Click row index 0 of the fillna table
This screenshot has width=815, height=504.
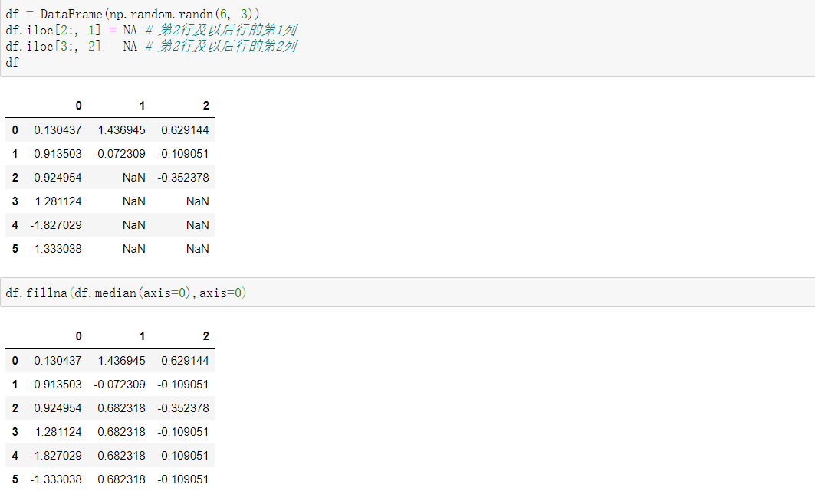click(x=15, y=360)
